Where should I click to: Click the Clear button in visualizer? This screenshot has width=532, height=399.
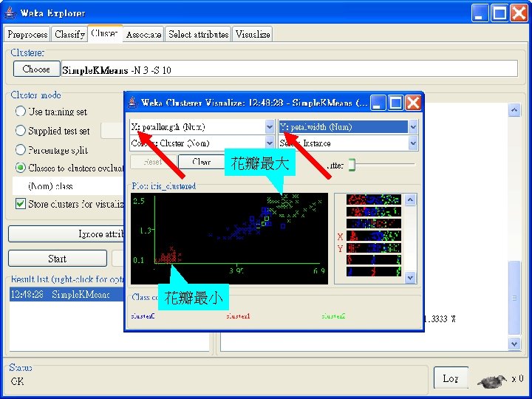(202, 162)
